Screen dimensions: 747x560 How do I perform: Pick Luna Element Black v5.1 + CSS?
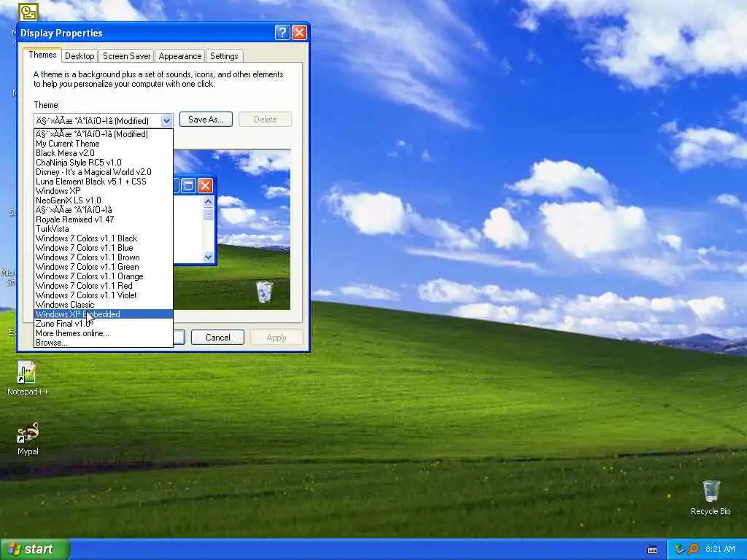(104, 182)
